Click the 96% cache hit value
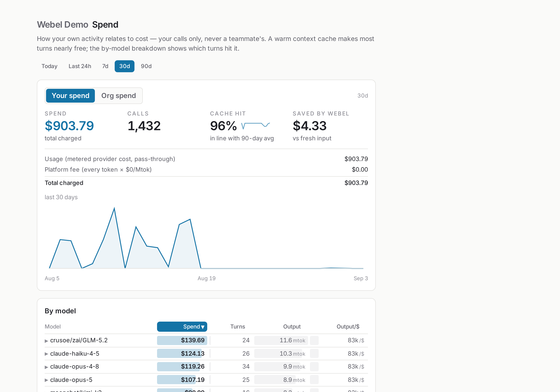Viewport: 560px width, 392px height. [223, 126]
